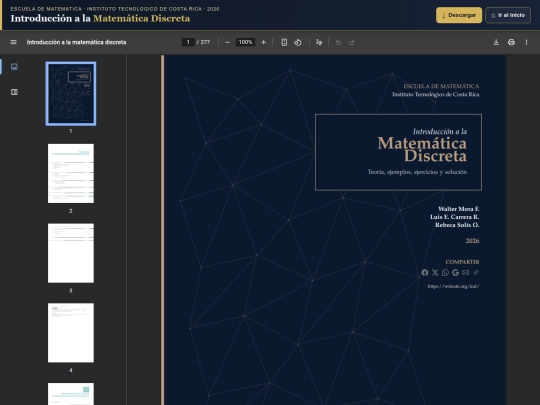Select the page number input field
The image size is (540, 405).
188,42
